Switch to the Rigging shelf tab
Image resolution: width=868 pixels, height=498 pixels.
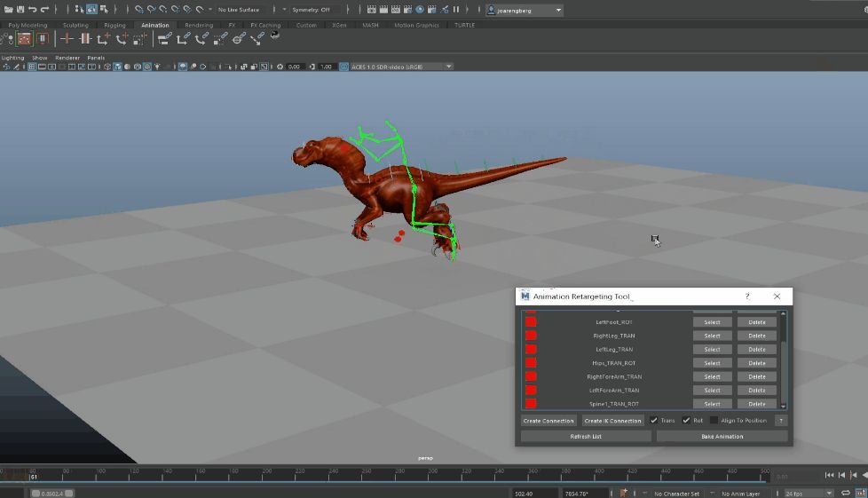[x=114, y=25]
